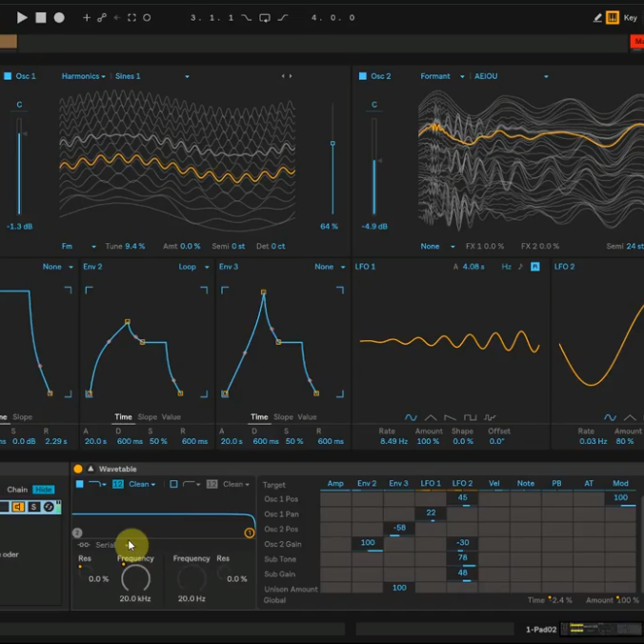This screenshot has height=644, width=644.
Task: Select LFO 1 random waveform icon
Action: click(x=490, y=417)
